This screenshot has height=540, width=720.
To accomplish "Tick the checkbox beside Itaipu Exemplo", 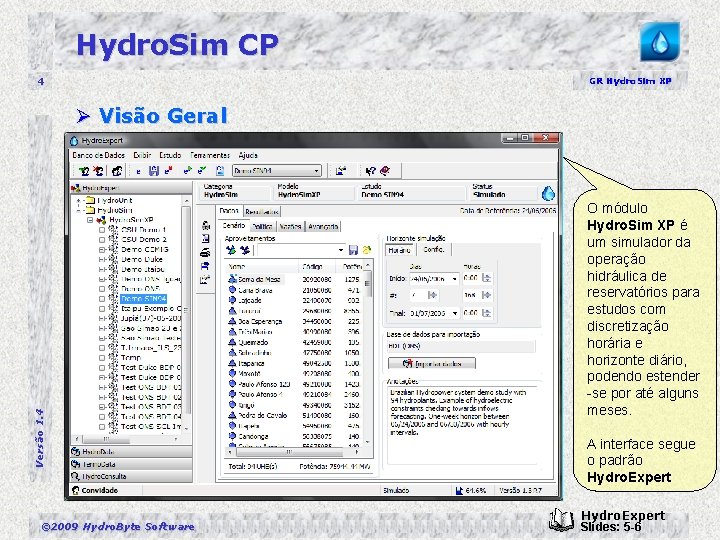I will click(x=102, y=309).
